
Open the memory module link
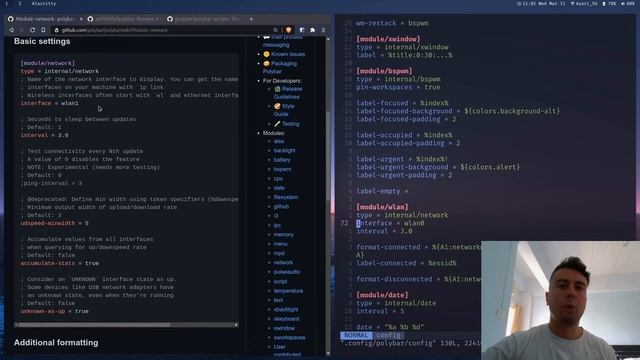pyautogui.click(x=284, y=235)
